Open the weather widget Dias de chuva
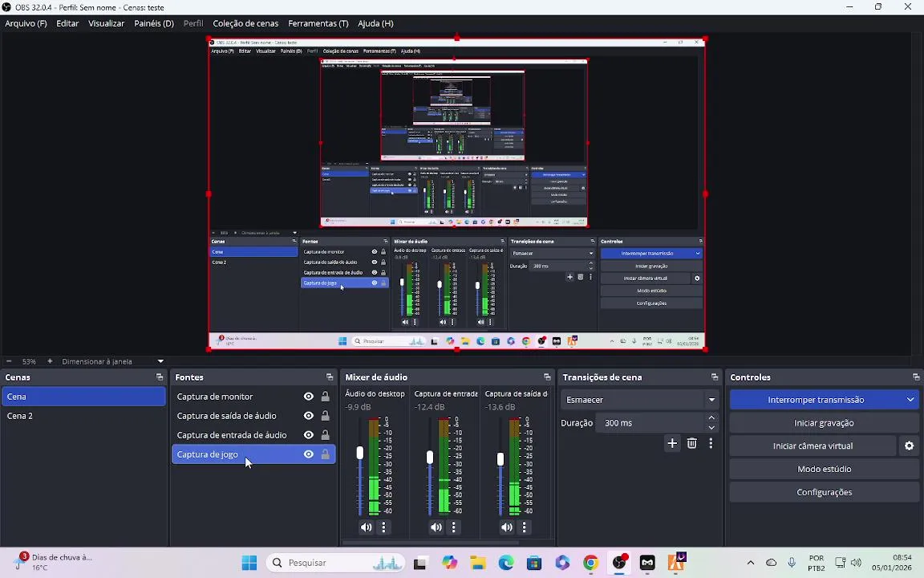Screen dimensions: 924x578 (x=53, y=562)
